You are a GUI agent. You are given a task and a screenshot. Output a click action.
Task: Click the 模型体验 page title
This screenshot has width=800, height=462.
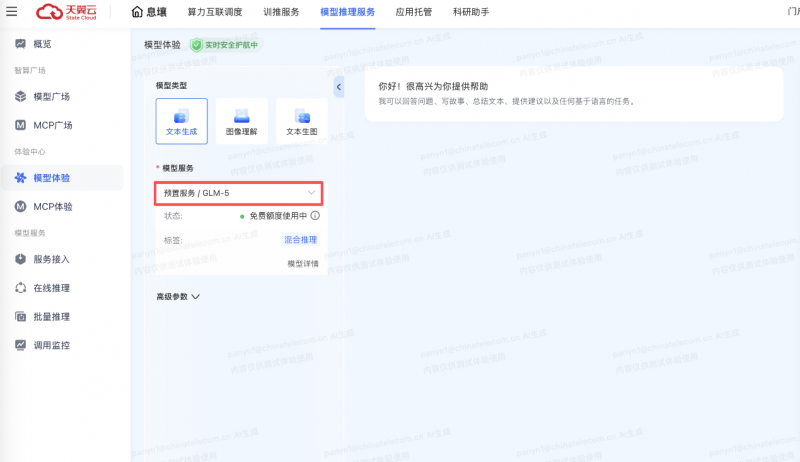162,45
